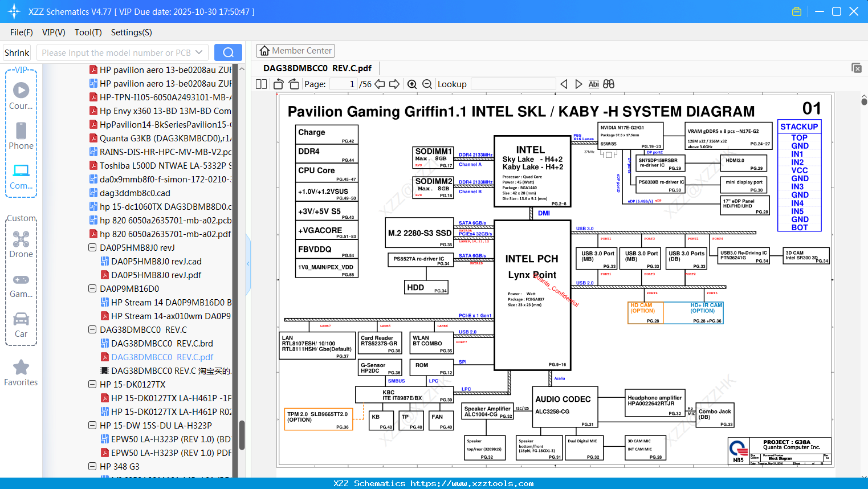The height and width of the screenshot is (489, 868).
Task: Open RAINS-DIS-HR-HPC-MV-MB-V2 file
Action: coord(161,152)
